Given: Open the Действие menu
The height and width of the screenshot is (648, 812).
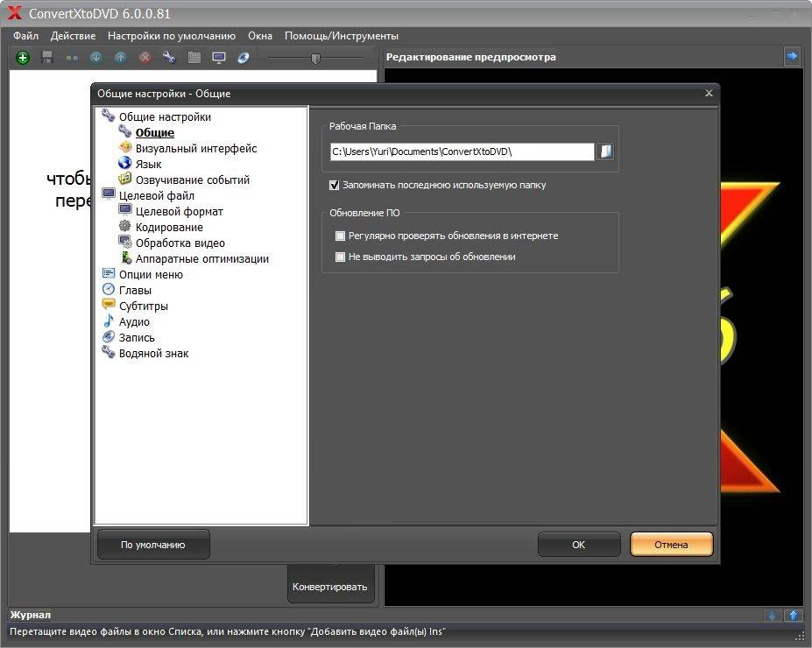Looking at the screenshot, I should 73,36.
